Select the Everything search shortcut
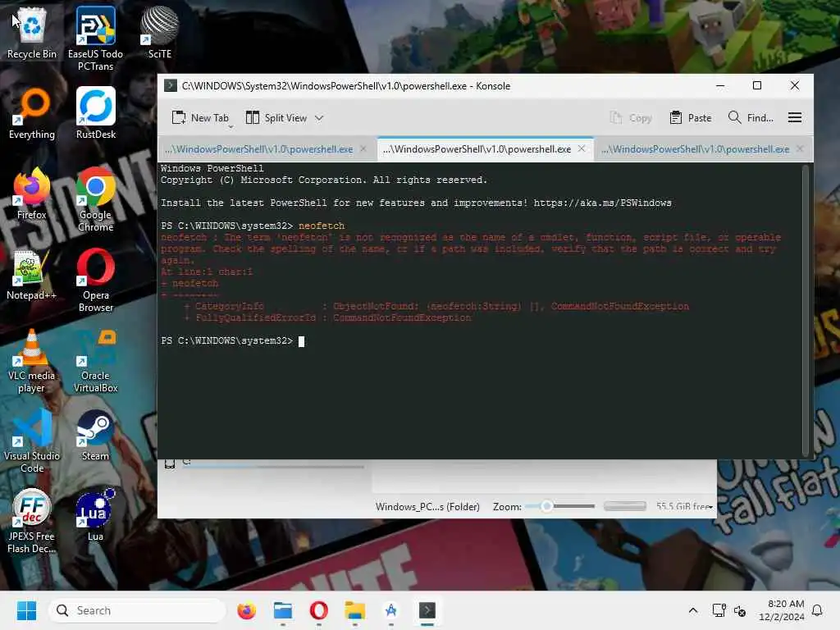840x630 pixels. point(32,113)
